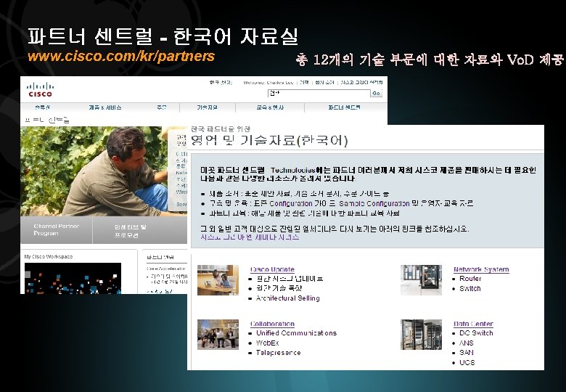Viewport: 566px width, 392px height.
Task: Open the Network System link
Action: (x=481, y=269)
